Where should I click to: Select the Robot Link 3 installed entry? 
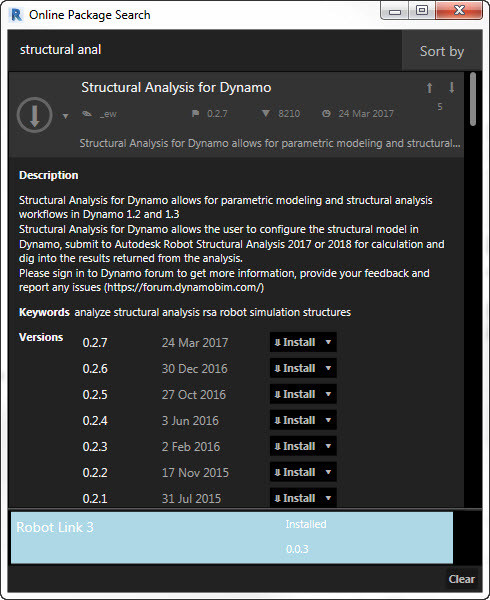232,538
